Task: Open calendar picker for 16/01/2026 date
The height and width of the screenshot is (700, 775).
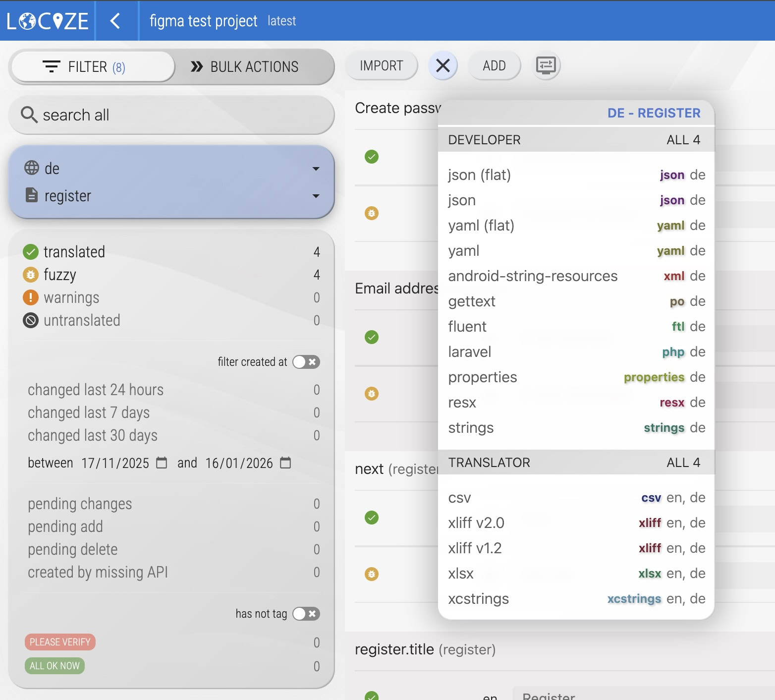Action: coord(285,463)
